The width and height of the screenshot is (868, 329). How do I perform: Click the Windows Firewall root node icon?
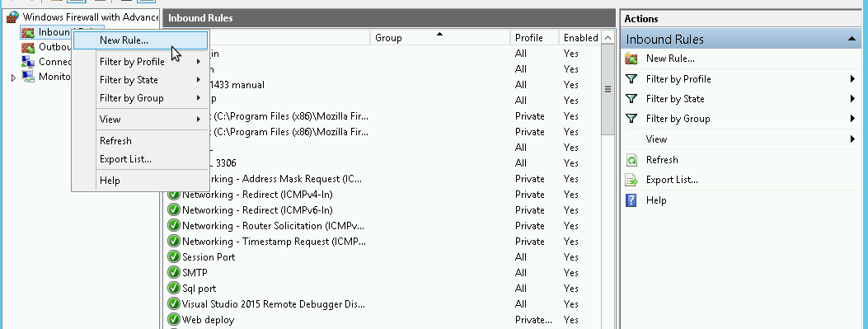tap(13, 17)
